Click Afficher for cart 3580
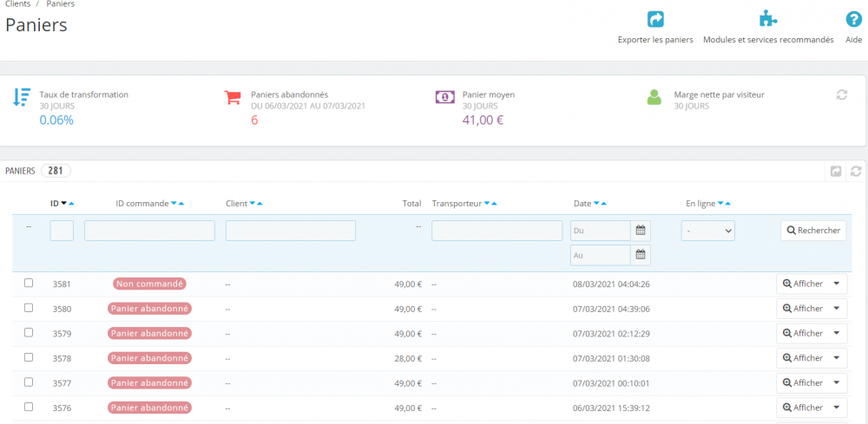The height and width of the screenshot is (424, 868). click(803, 309)
